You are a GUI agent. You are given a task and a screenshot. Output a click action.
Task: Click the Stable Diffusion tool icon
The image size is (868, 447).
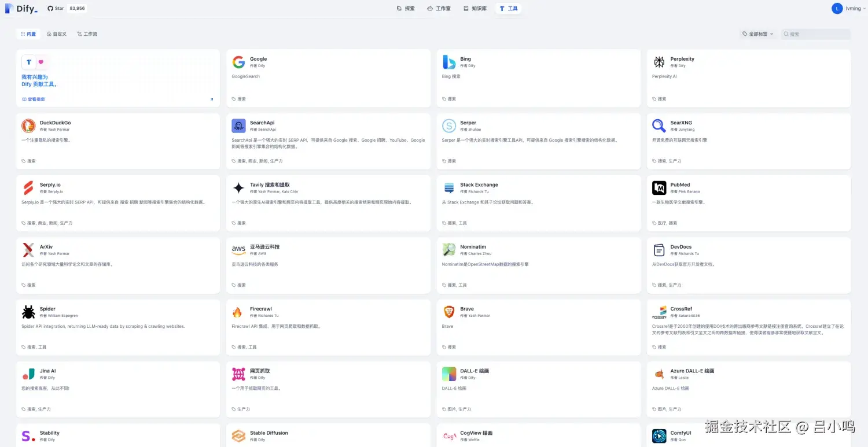point(238,436)
